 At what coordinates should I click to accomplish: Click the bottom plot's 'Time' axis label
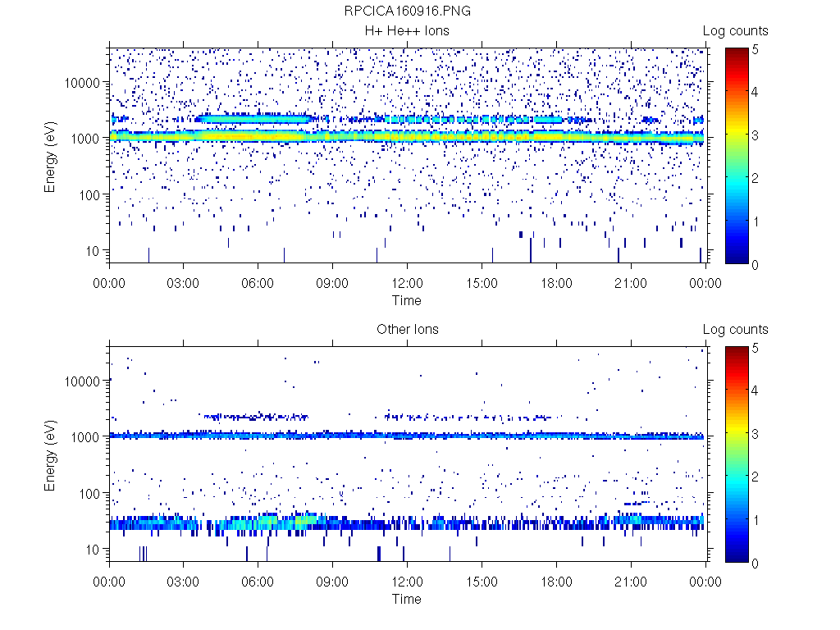pos(407,599)
